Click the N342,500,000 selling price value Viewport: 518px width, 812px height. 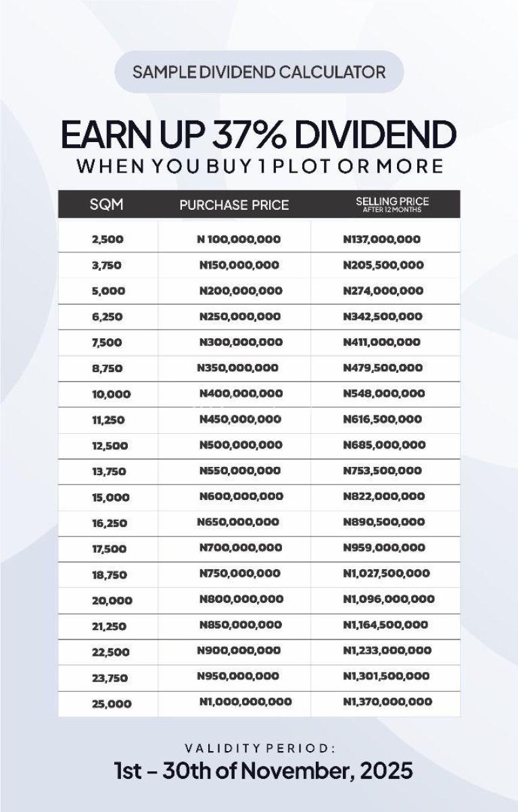pos(382,317)
